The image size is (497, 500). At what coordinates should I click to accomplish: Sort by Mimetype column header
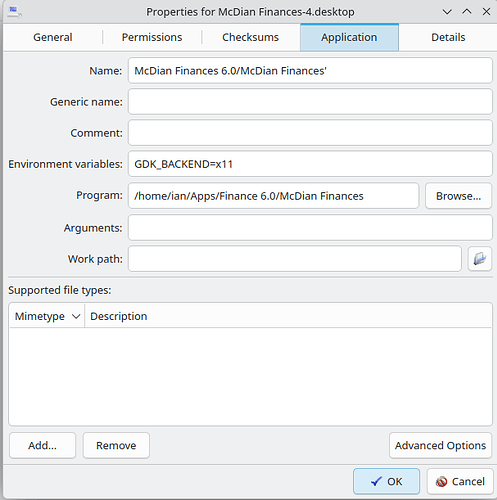coord(47,316)
